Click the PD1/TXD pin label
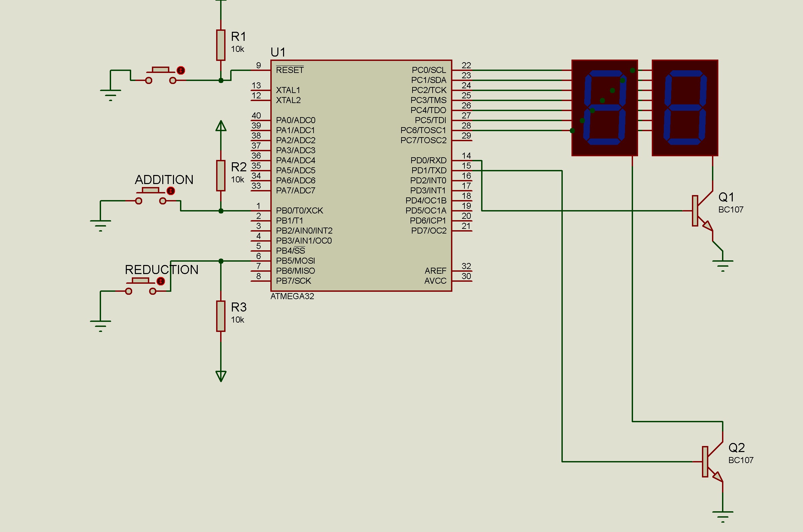Screen dimensions: 803x532 pyautogui.click(x=429, y=170)
